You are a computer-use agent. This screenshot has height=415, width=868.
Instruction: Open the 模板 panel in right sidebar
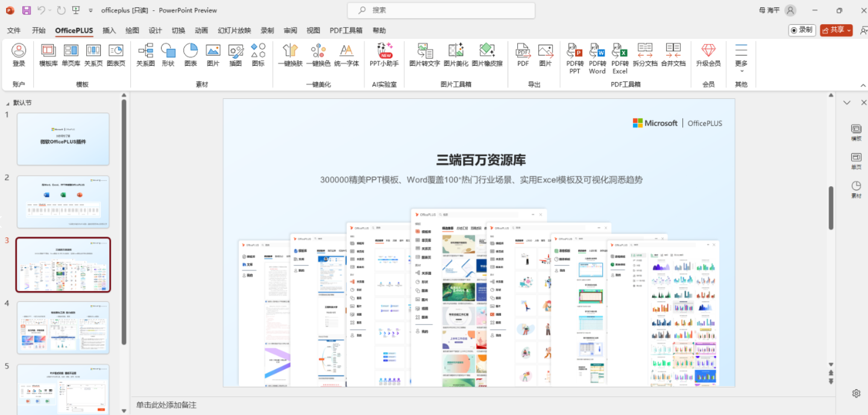coord(856,133)
